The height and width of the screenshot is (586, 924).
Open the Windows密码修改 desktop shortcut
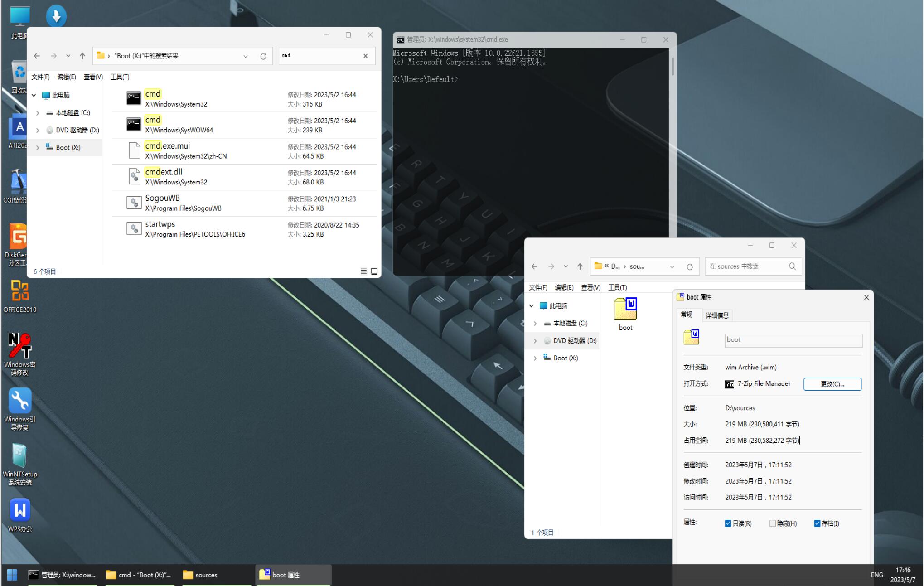pos(19,354)
